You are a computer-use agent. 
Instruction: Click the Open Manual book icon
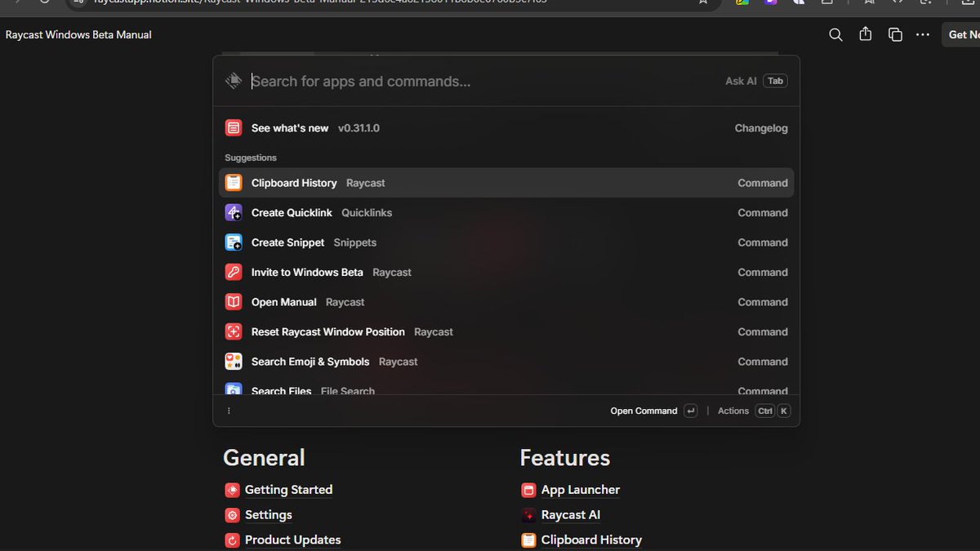pos(234,302)
